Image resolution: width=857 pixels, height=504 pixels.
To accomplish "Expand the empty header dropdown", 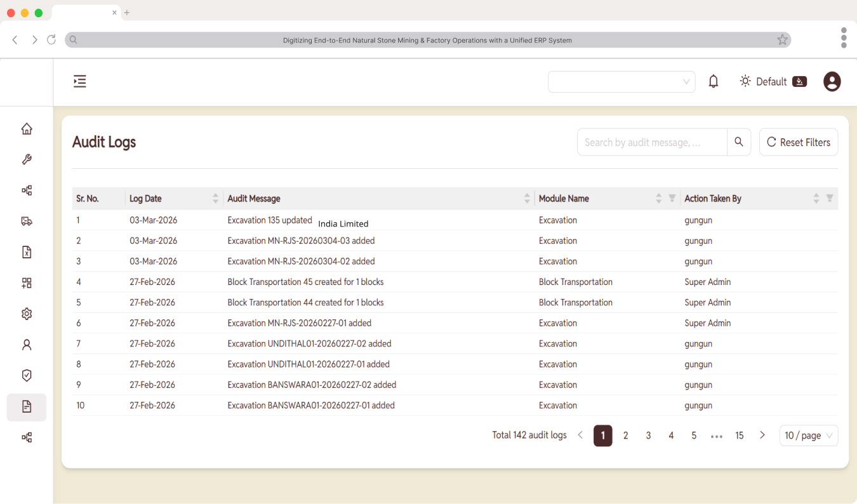I will click(x=621, y=81).
